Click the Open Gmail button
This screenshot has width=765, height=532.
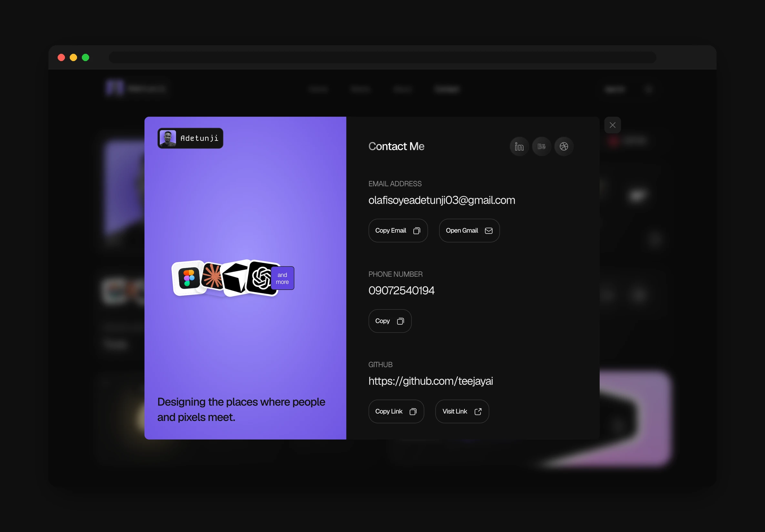pos(469,230)
